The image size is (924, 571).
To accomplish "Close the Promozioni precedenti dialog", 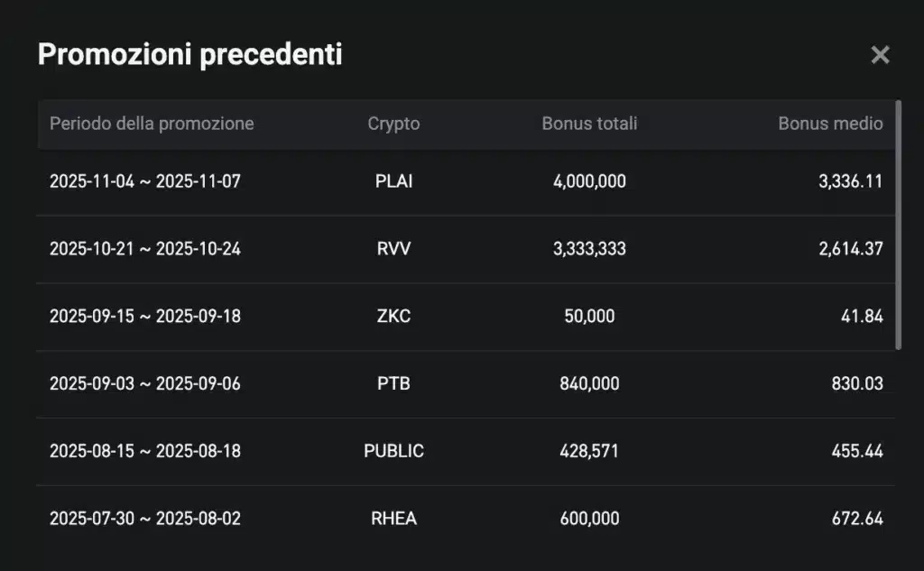I will tap(881, 54).
